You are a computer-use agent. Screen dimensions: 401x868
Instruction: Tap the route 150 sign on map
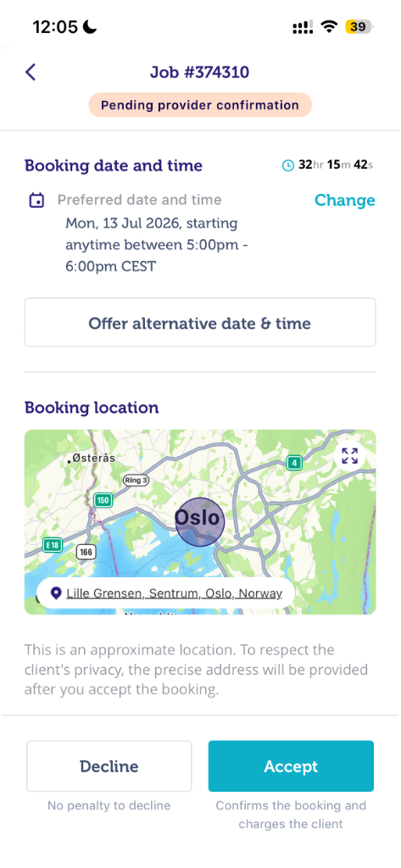[x=103, y=500]
